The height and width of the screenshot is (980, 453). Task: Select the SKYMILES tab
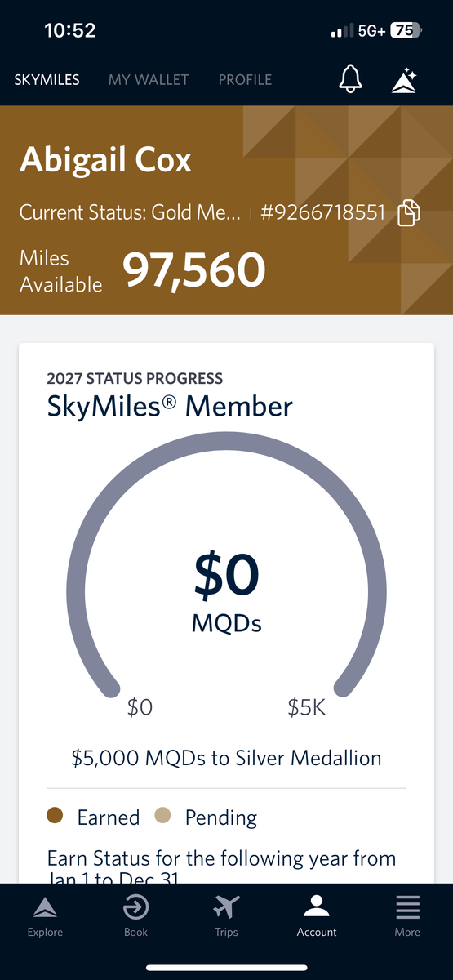click(47, 80)
